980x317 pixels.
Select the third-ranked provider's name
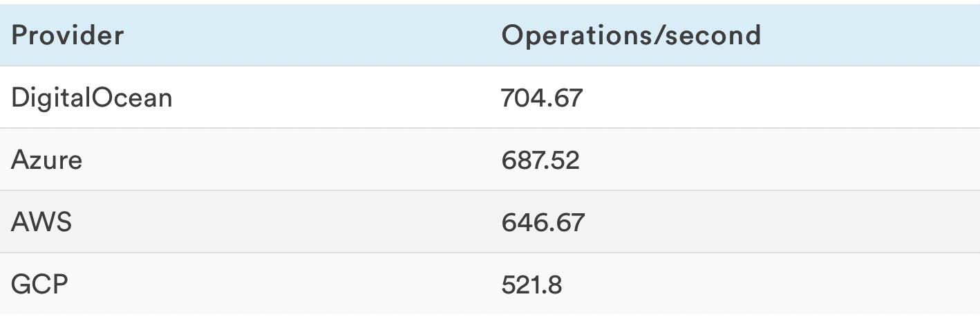click(41, 222)
